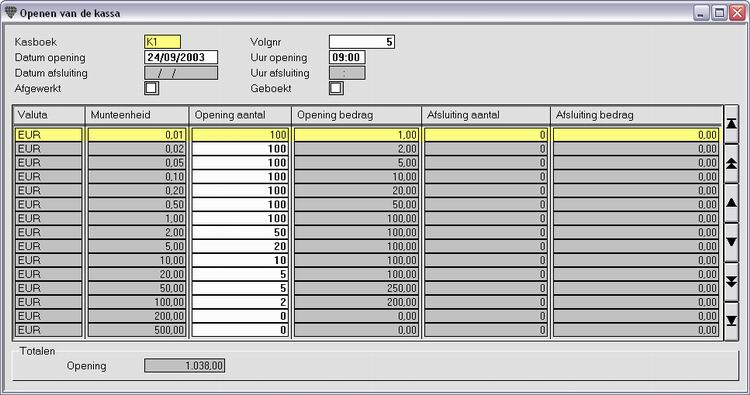Select opening aantal cell for 0,20 row

[x=240, y=190]
